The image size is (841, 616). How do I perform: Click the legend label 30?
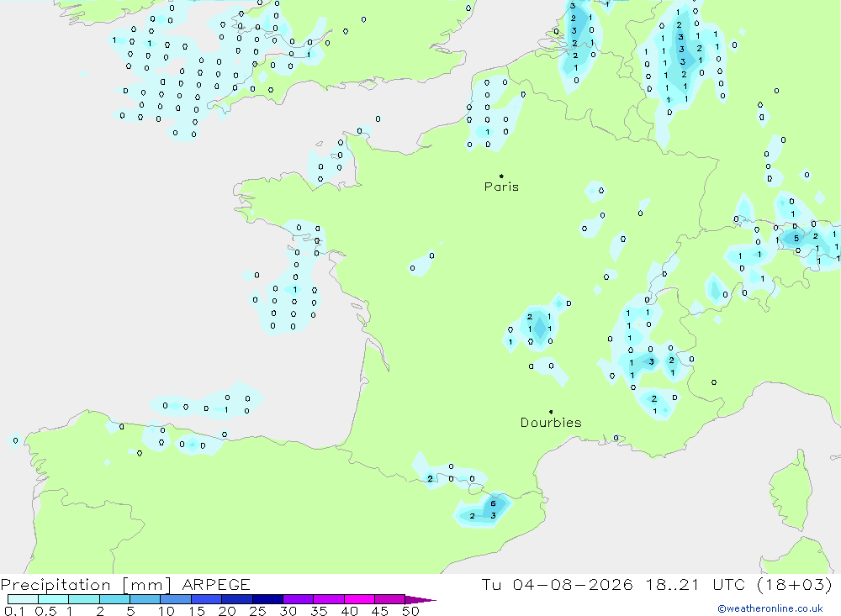pyautogui.click(x=288, y=611)
